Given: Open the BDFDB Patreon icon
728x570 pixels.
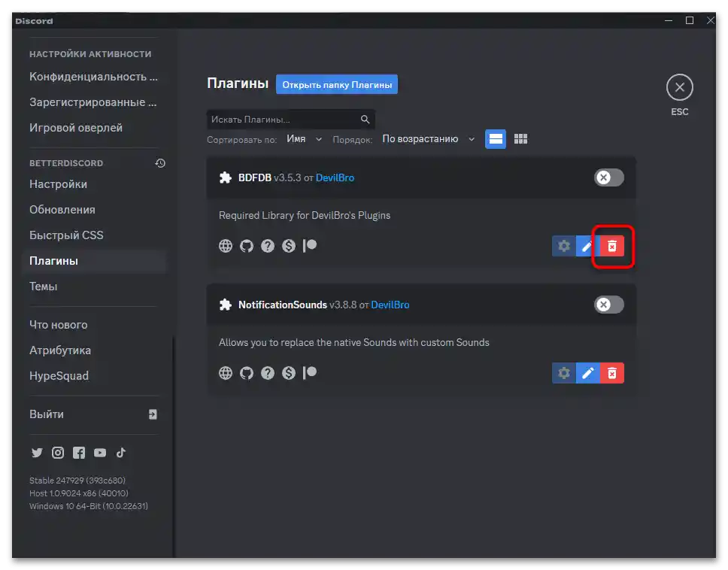Looking at the screenshot, I should click(x=310, y=246).
